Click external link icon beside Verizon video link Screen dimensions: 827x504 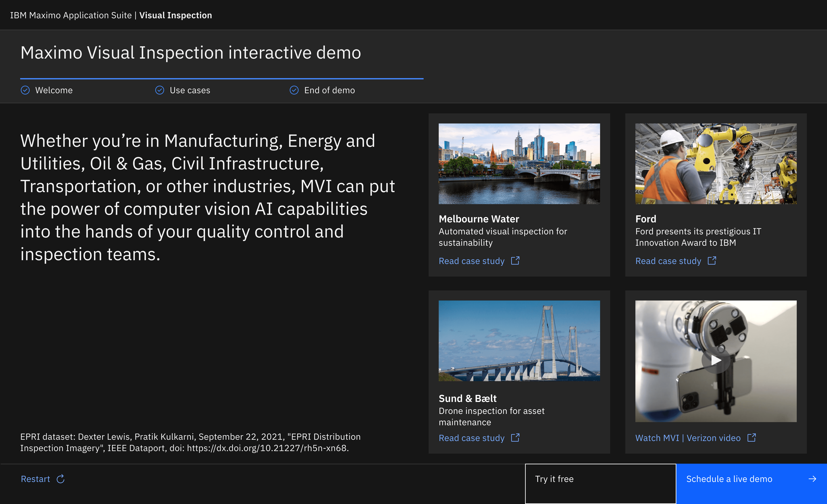[x=752, y=438]
